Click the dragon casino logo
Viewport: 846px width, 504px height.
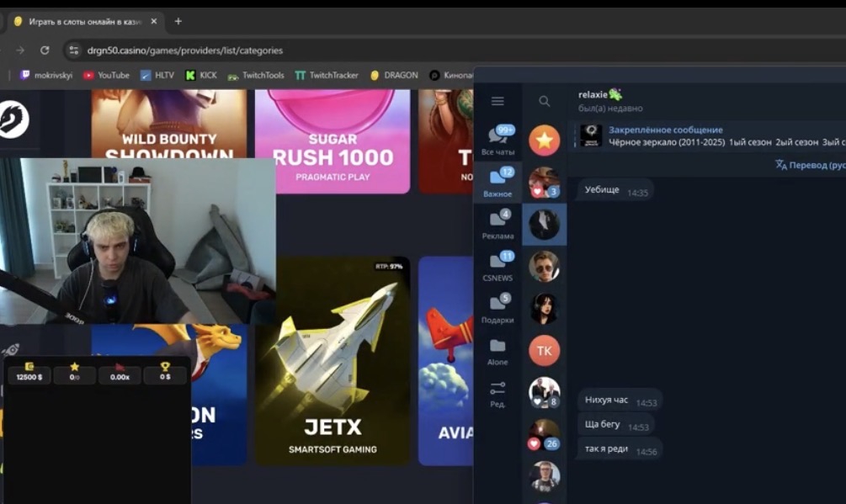pyautogui.click(x=13, y=119)
